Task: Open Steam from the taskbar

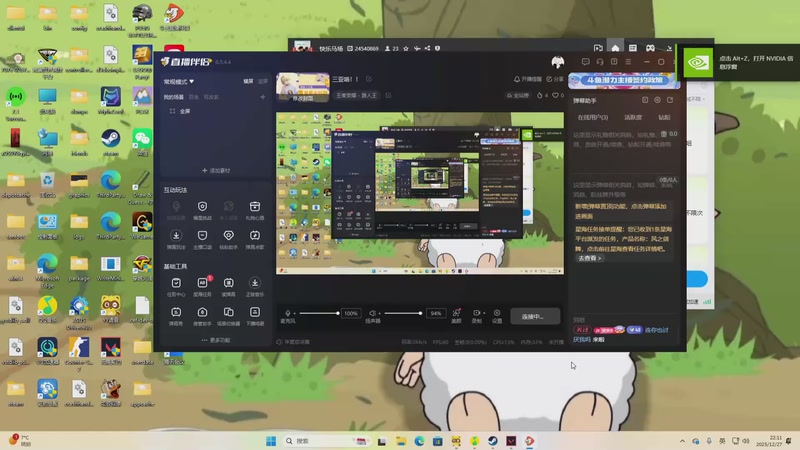Action: [493, 441]
